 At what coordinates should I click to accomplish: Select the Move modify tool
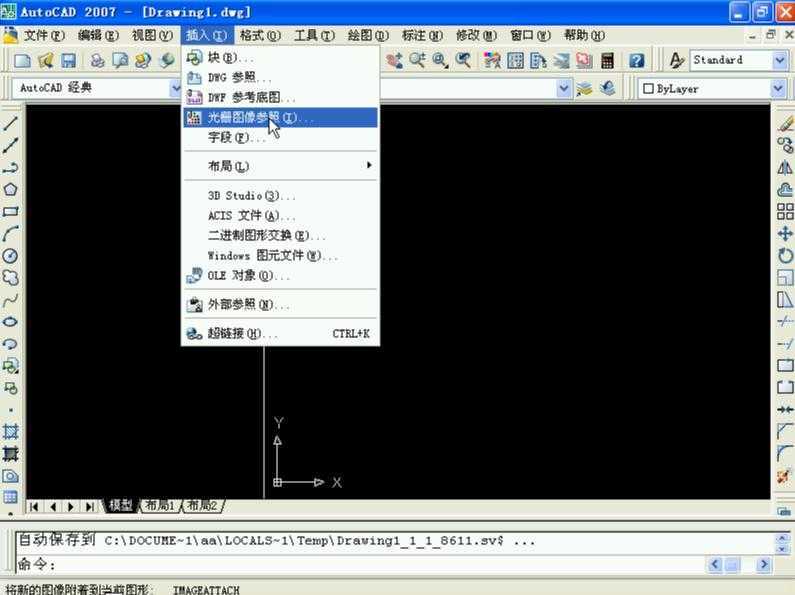tap(785, 234)
